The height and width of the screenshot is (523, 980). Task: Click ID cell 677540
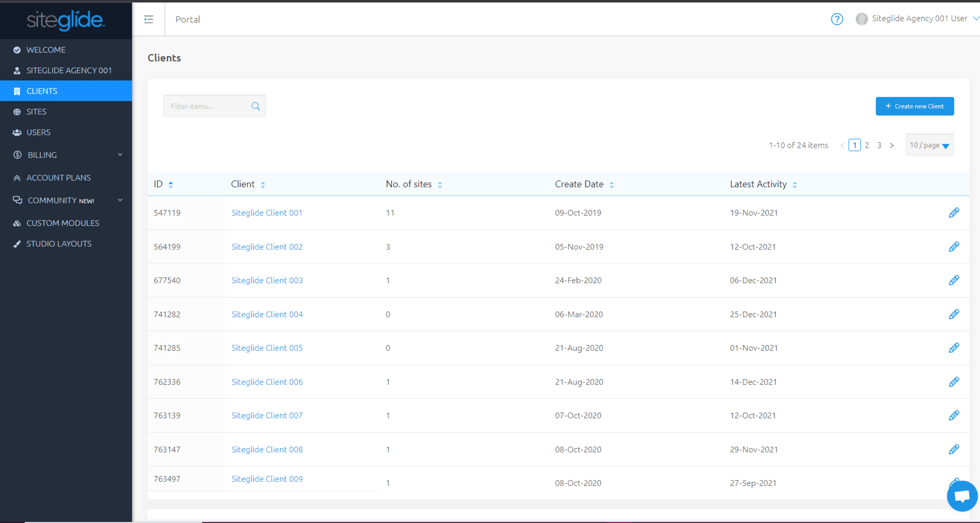coord(167,280)
